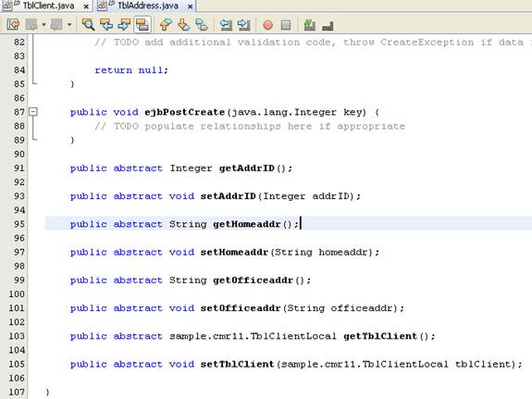Click on getTblClient method name
The image size is (532, 399).
click(x=380, y=336)
